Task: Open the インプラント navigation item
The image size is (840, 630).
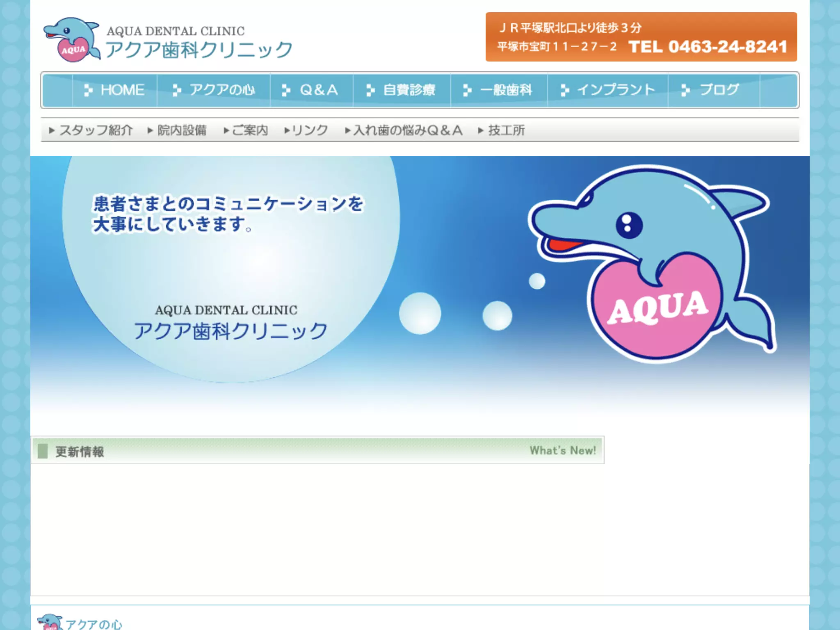Action: click(607, 90)
